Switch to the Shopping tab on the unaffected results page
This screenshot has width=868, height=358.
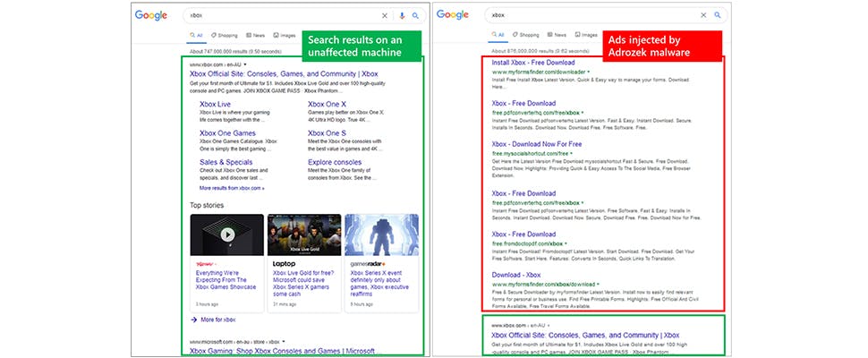pyautogui.click(x=225, y=36)
